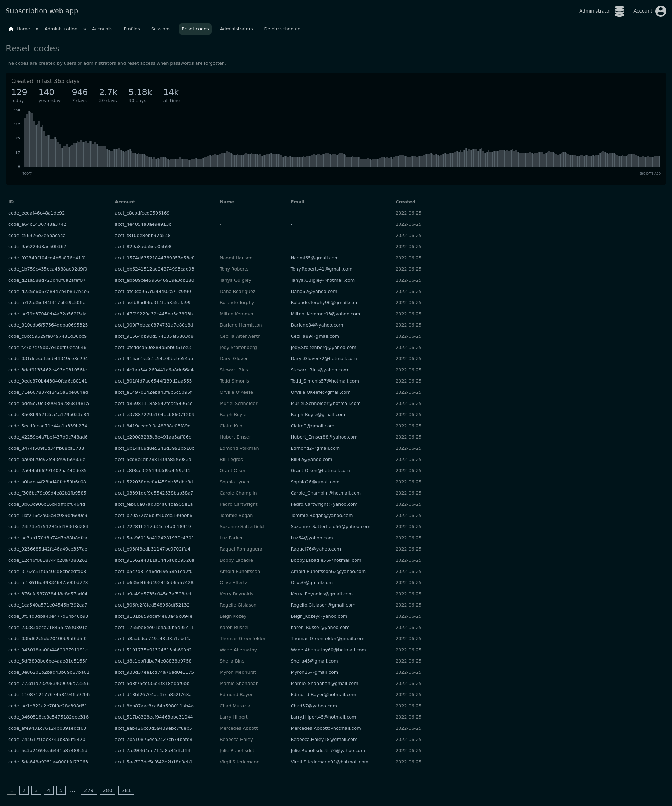The image size is (672, 806).
Task: Click the tallest bar near TODAY in chart
Action: 29,138
